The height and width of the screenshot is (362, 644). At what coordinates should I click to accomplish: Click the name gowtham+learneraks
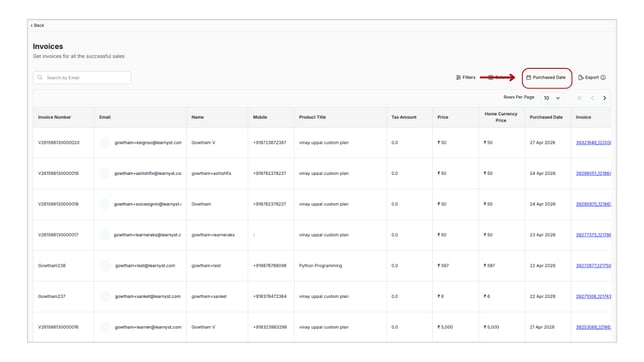pyautogui.click(x=213, y=235)
